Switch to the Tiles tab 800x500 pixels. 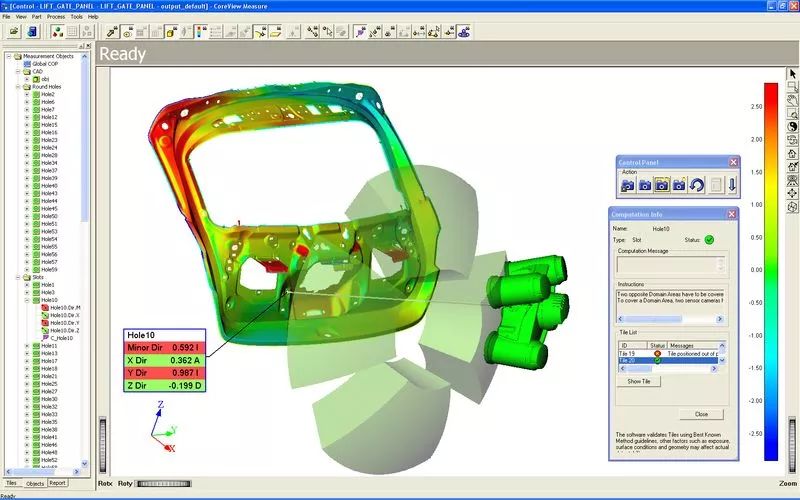[x=11, y=483]
